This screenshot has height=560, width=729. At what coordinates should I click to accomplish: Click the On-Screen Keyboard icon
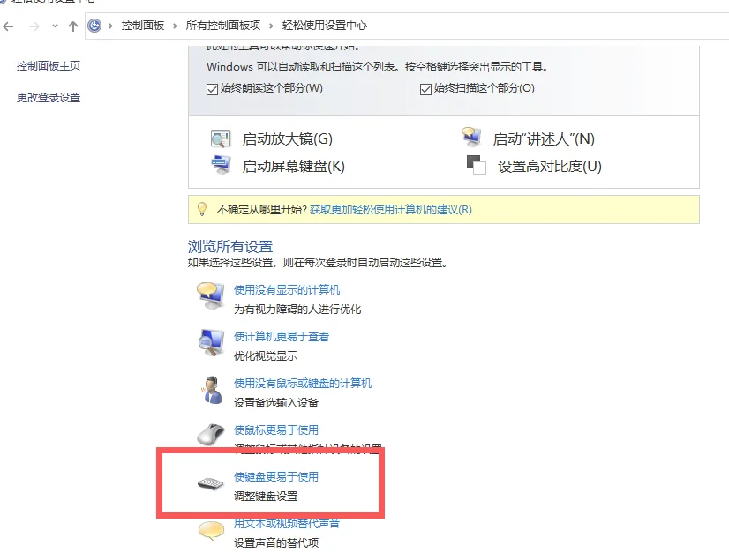pos(221,165)
